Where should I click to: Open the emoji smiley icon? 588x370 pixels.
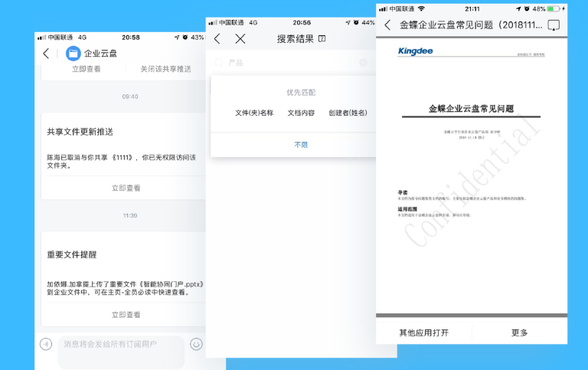196,344
